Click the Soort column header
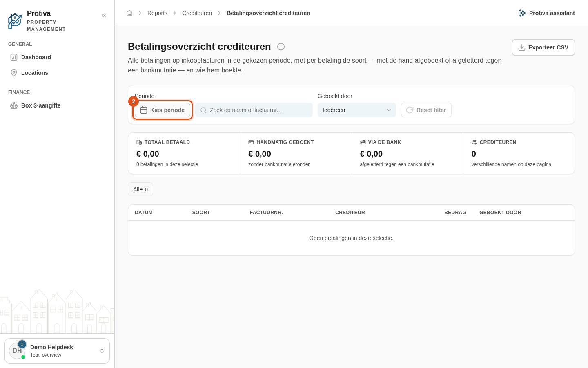This screenshot has width=588, height=368. [201, 213]
